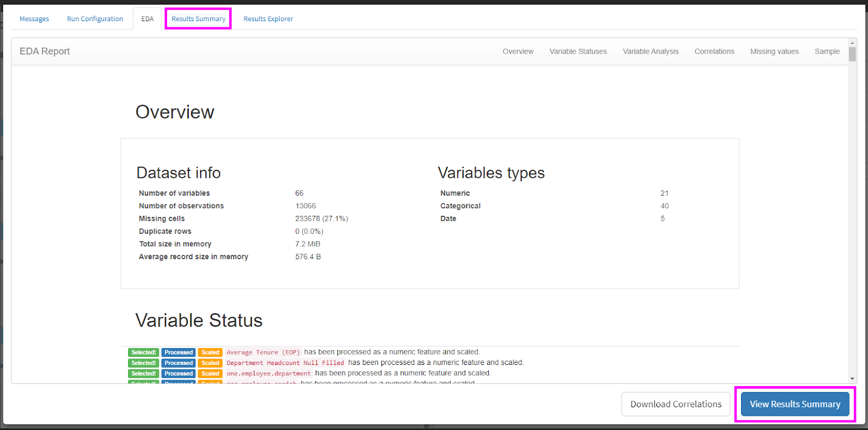Click the scrollbar up arrow
The width and height of the screenshot is (868, 430).
click(x=852, y=42)
